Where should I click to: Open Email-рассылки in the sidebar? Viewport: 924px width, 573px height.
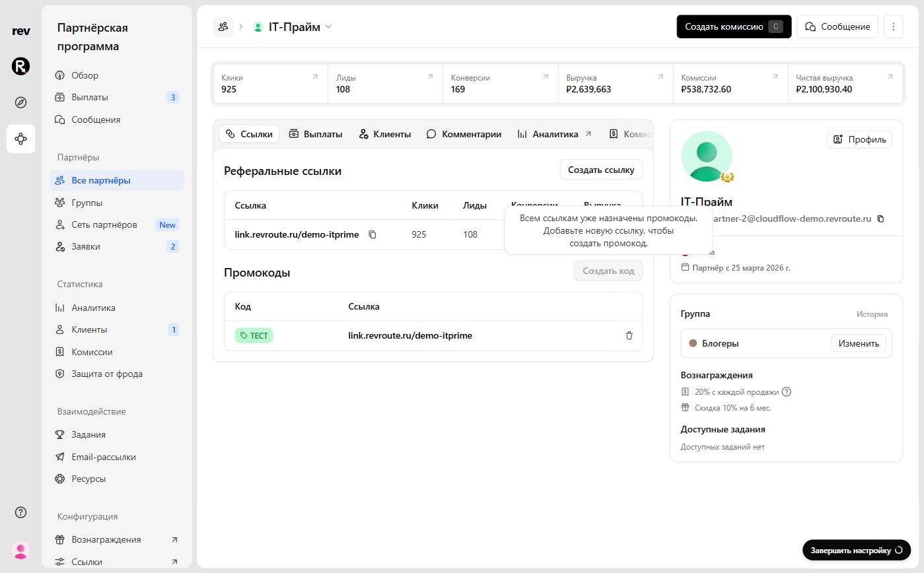click(x=117, y=457)
